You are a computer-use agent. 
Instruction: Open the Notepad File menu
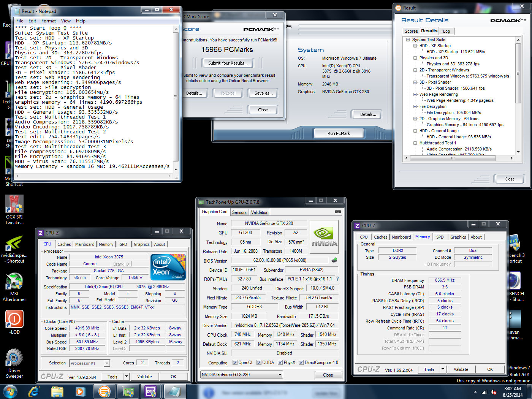[20, 21]
